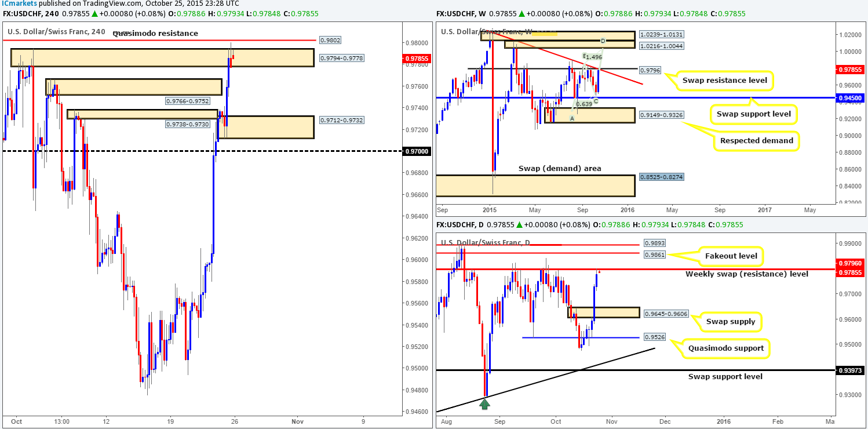Click the green up arrow in the daily chart header
Viewport: 868px width, 429px height.
520,224
